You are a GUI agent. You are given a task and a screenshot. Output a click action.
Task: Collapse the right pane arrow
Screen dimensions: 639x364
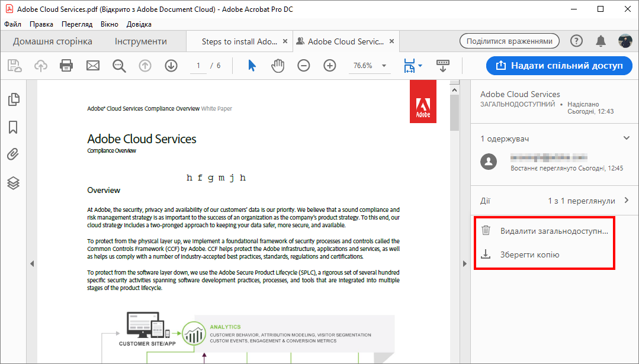pyautogui.click(x=464, y=263)
